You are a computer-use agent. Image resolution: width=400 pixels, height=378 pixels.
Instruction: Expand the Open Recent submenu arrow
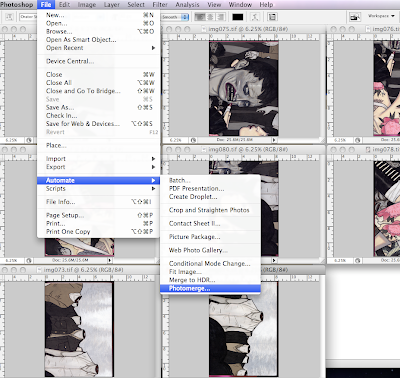153,48
